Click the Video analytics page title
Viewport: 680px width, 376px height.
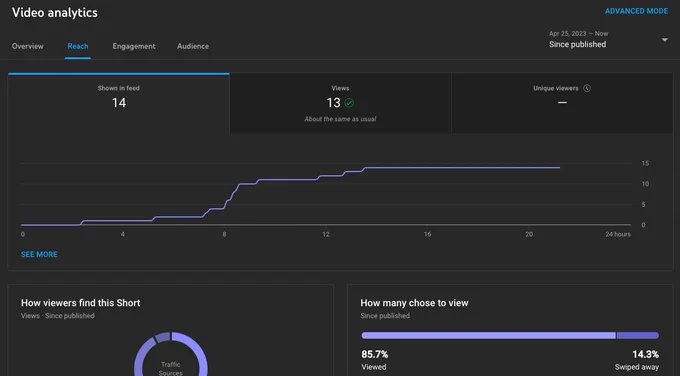[x=55, y=13]
